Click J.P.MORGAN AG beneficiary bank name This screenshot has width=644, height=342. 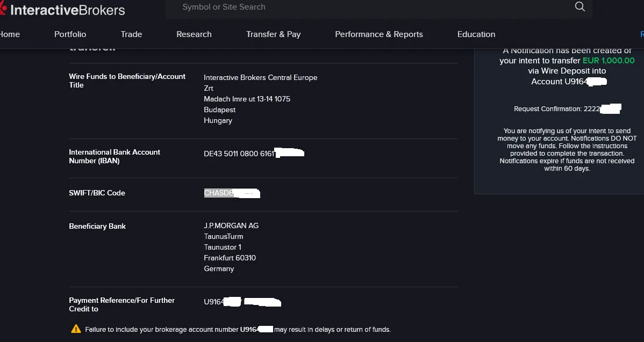click(231, 226)
